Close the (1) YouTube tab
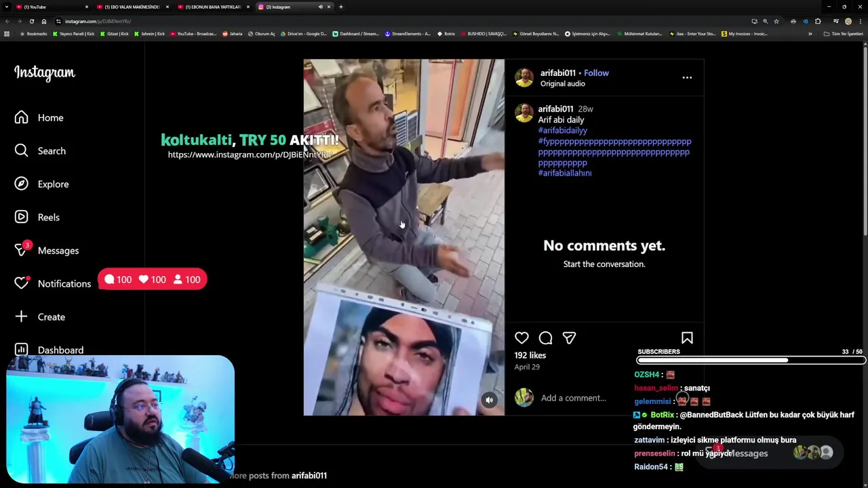Screen dimensions: 868x488 [87, 7]
